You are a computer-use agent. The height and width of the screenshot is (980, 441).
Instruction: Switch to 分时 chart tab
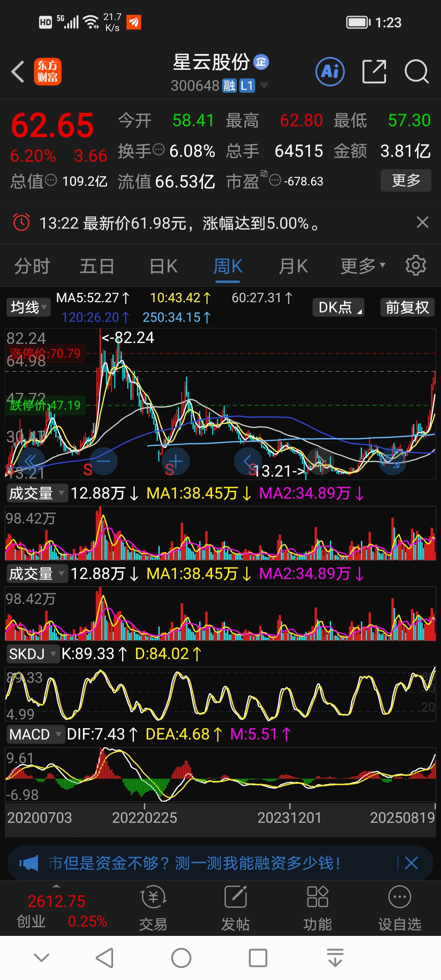click(32, 266)
